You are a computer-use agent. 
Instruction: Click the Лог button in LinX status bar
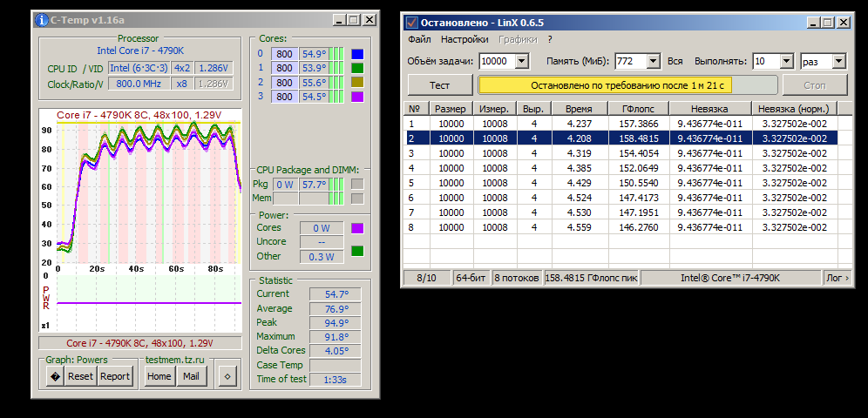[x=836, y=278]
